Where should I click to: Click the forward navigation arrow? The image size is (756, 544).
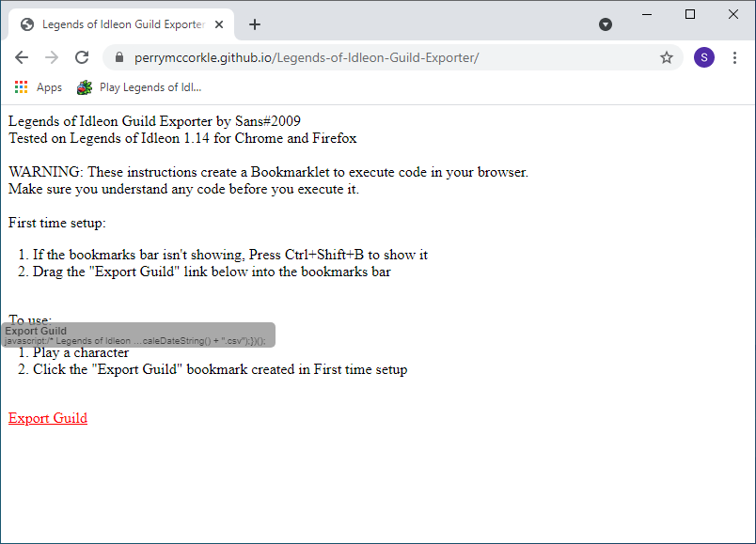tap(52, 58)
